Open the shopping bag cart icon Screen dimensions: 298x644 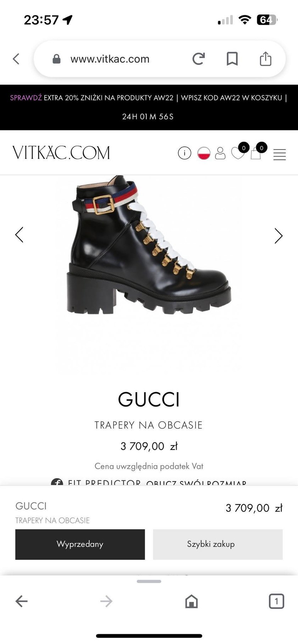tap(256, 153)
